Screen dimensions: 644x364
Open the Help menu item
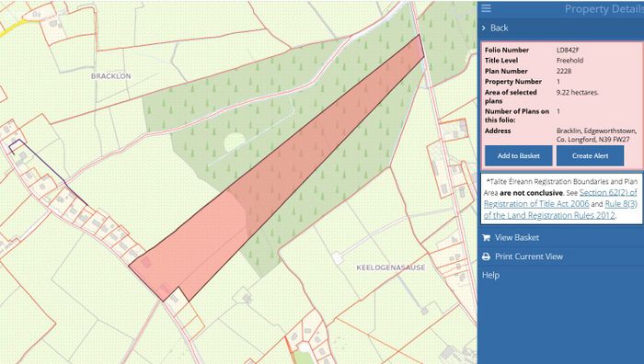[490, 275]
